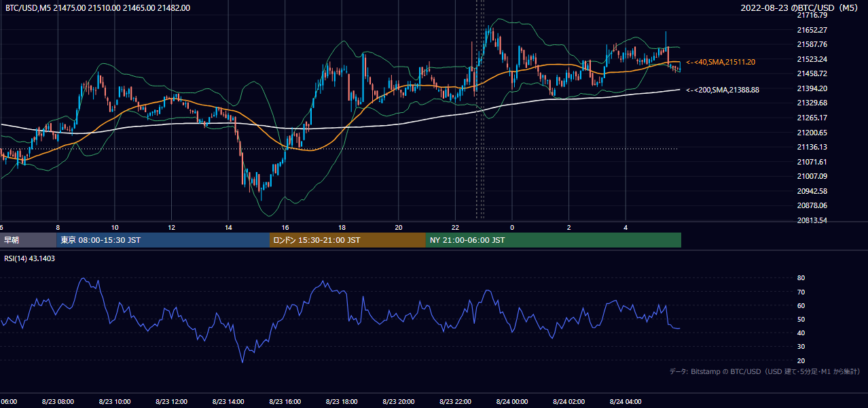
Task: Click the RSI axis level 40
Action: click(x=801, y=333)
